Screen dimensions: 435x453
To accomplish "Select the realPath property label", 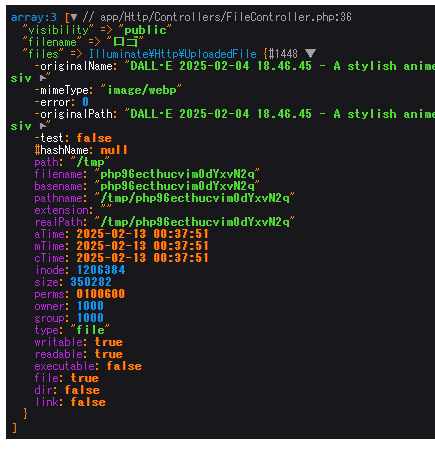I will point(58,222).
